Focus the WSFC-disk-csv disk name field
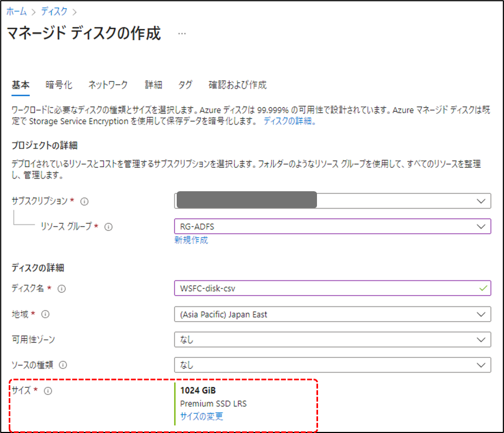The image size is (504, 433). pyautogui.click(x=333, y=288)
